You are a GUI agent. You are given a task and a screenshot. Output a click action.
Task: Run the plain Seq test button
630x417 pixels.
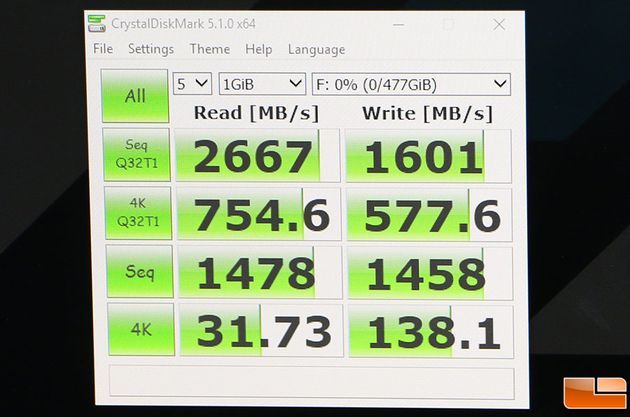(x=139, y=272)
